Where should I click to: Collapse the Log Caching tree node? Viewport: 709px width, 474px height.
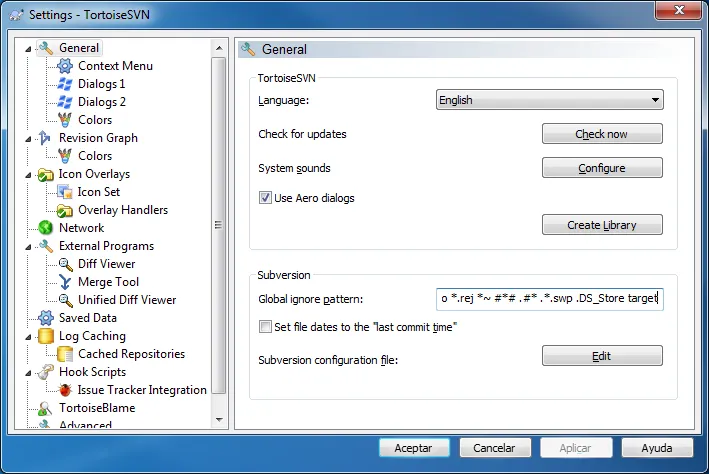point(28,337)
